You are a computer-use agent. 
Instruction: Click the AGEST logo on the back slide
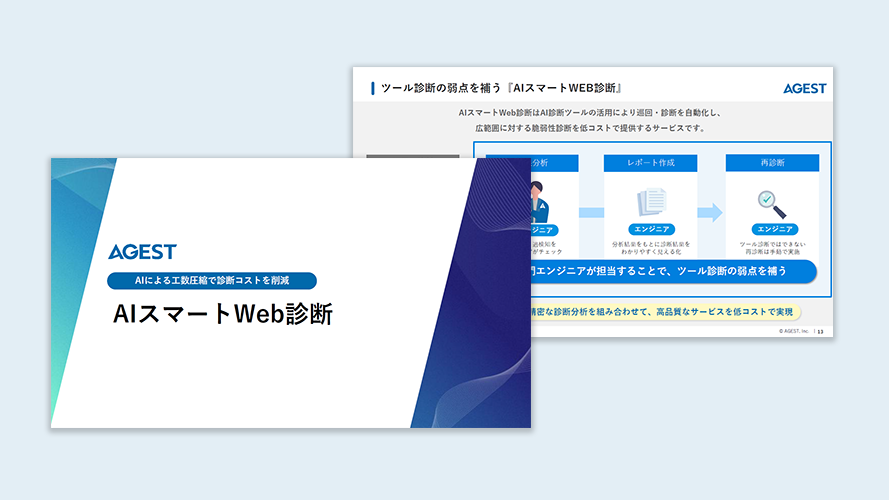coord(804,88)
